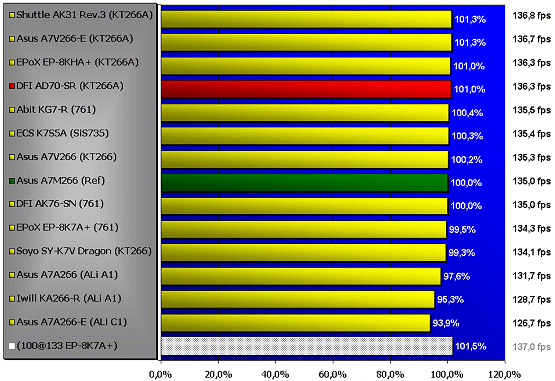Image resolution: width=555 pixels, height=381 pixels.
Task: Click the Shuttle AK31 Rev.3 (KT266A) label
Action: pos(85,15)
